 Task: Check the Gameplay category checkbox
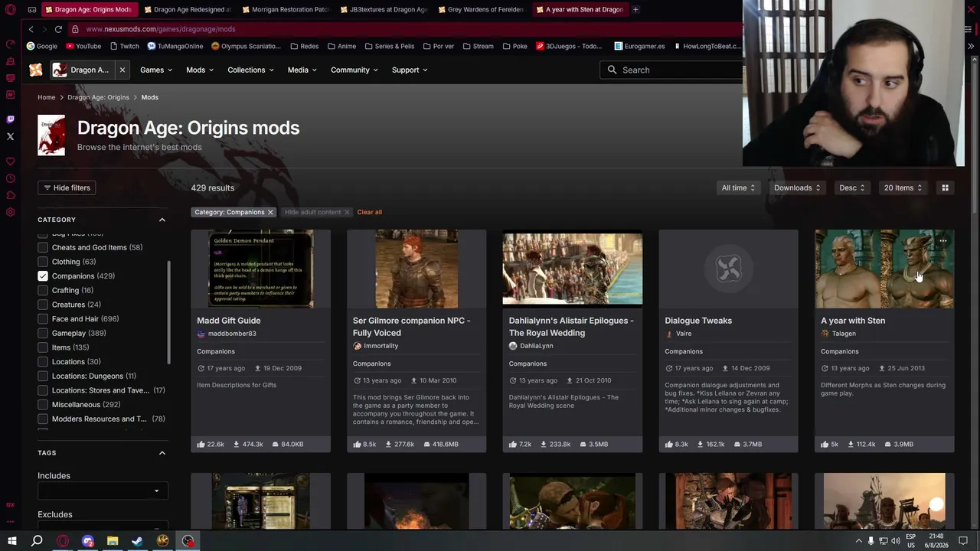pyautogui.click(x=43, y=333)
